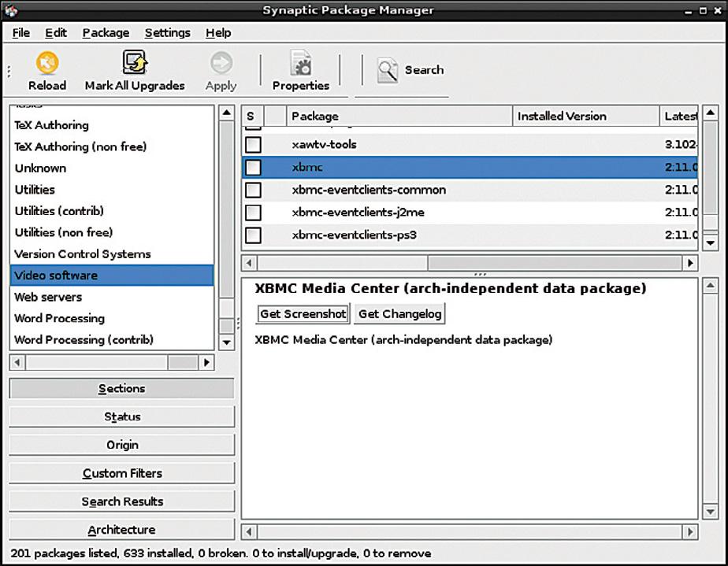Open the Help menu
This screenshot has height=566, width=728.
tap(218, 33)
